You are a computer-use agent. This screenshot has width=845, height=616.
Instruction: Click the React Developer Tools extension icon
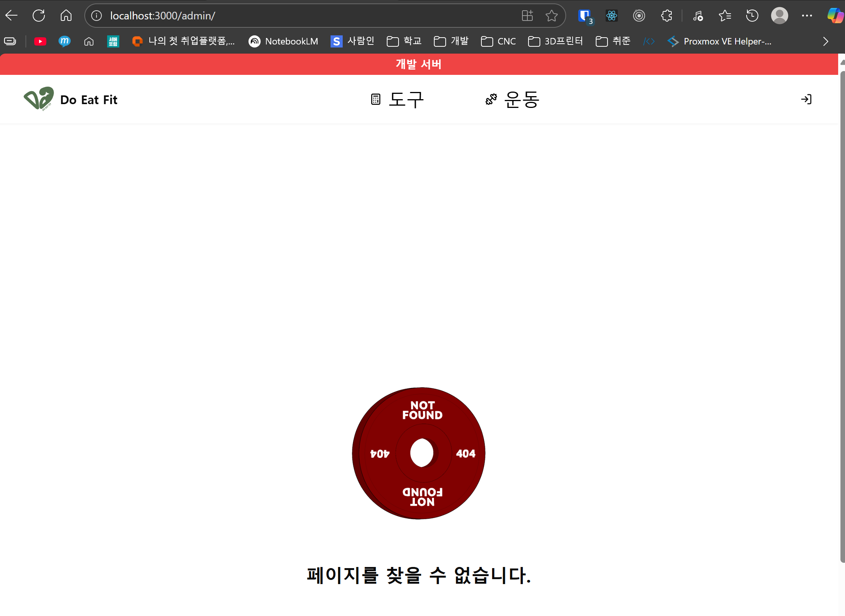(x=611, y=16)
